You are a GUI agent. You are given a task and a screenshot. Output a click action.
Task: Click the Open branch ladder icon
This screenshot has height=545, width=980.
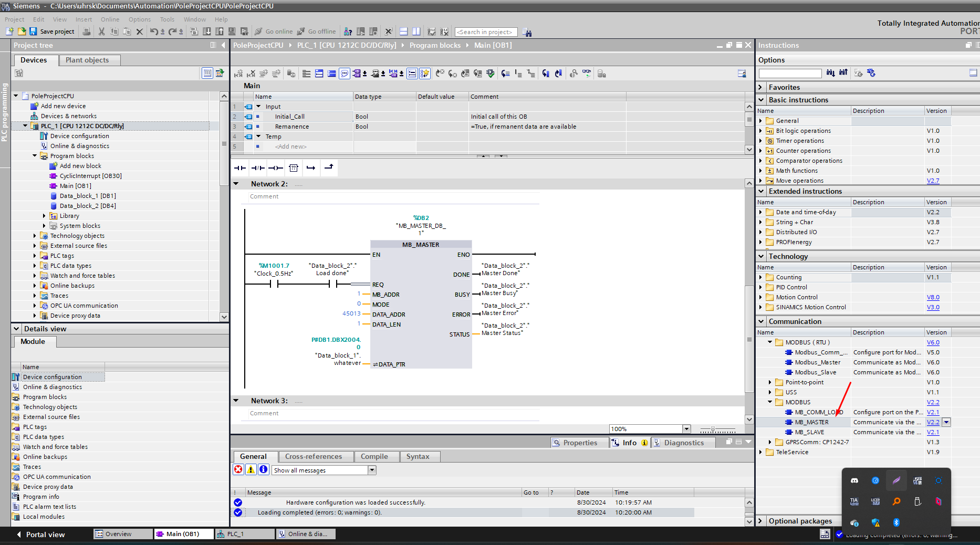click(x=311, y=168)
